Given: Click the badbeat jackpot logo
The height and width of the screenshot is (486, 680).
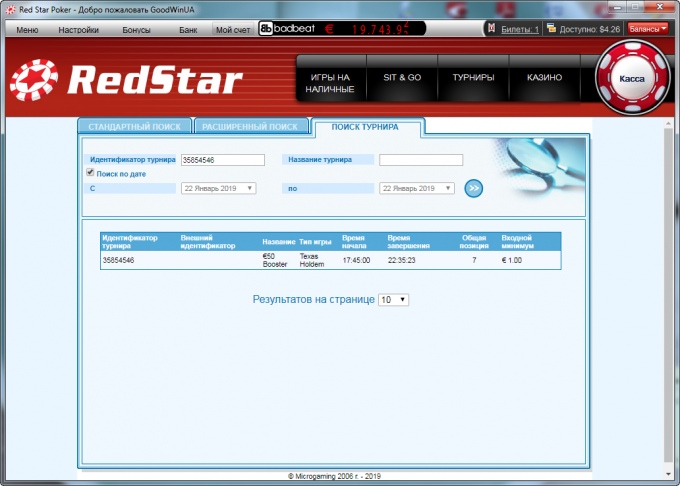Looking at the screenshot, I should [288, 29].
